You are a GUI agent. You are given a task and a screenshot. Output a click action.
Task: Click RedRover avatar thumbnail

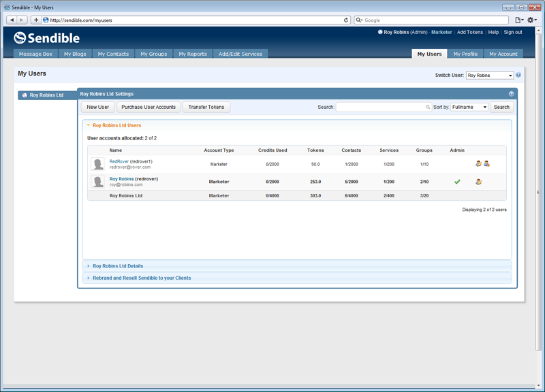(97, 164)
